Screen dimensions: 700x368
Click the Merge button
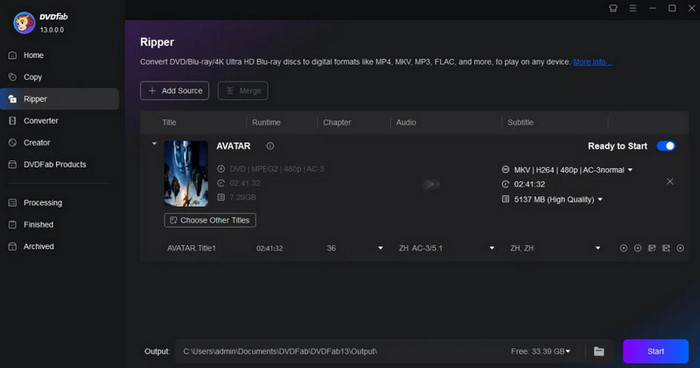(x=243, y=91)
